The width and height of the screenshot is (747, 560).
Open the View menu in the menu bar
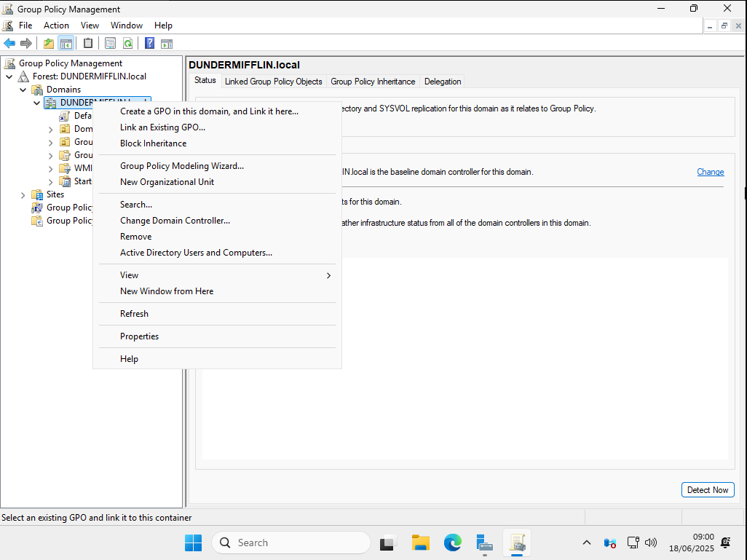tap(90, 25)
